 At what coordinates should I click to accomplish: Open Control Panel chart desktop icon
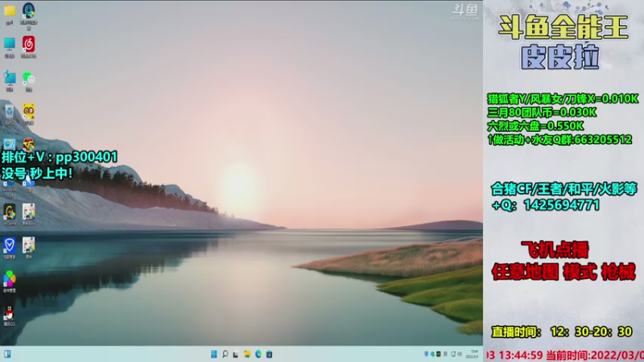(10, 144)
